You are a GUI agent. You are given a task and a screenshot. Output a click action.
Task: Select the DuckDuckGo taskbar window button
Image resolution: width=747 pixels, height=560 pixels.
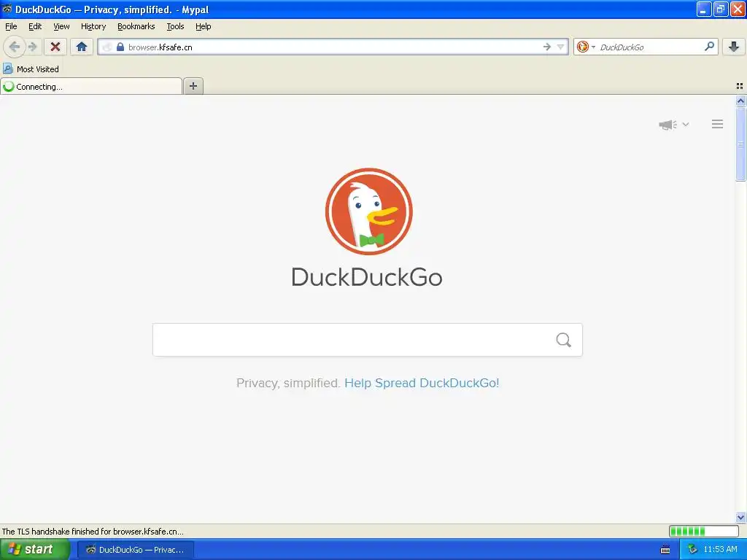coord(136,550)
